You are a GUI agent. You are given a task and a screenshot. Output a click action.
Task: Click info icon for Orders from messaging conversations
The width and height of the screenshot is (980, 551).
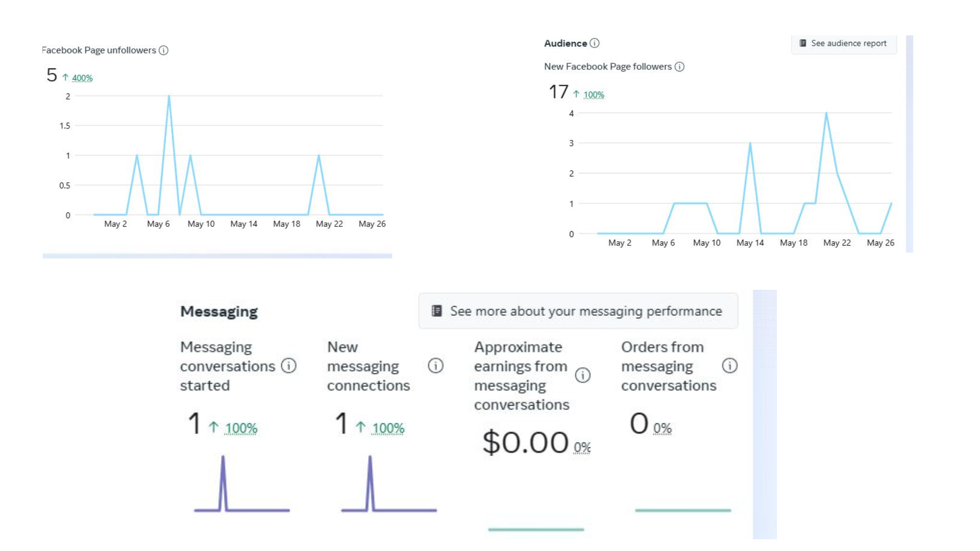click(x=729, y=366)
